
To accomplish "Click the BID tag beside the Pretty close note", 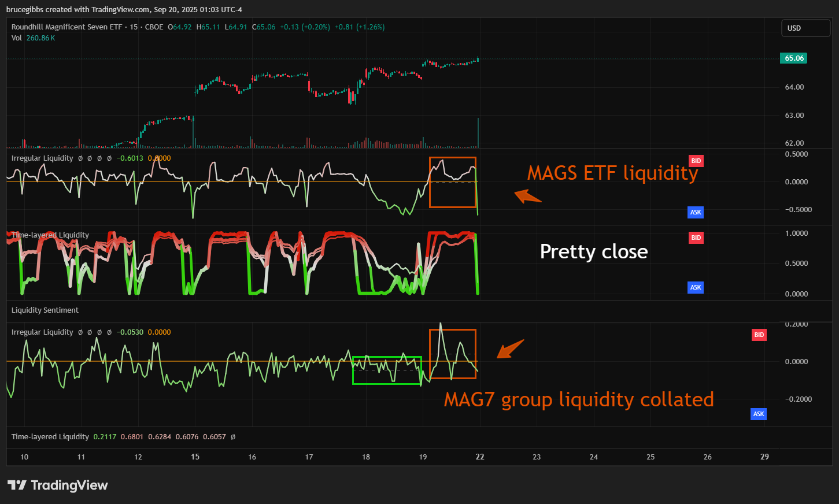I will [696, 238].
